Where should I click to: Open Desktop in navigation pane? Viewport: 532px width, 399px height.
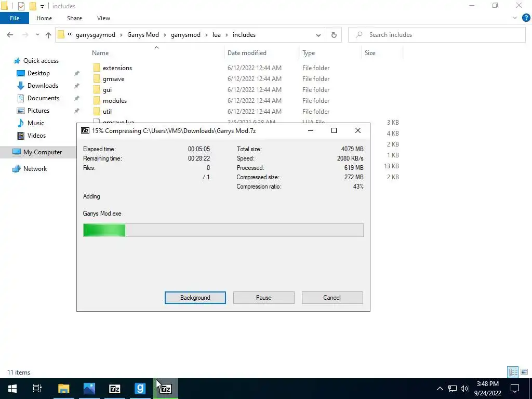click(x=38, y=73)
